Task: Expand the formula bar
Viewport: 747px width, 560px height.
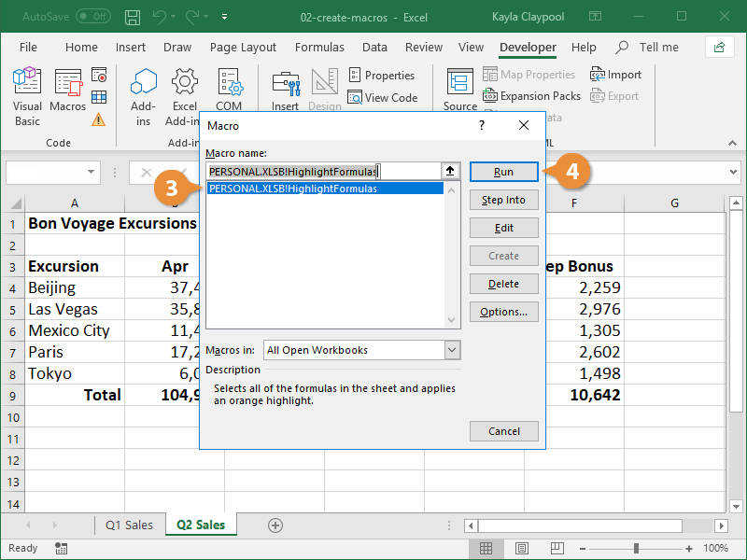Action: click(733, 172)
